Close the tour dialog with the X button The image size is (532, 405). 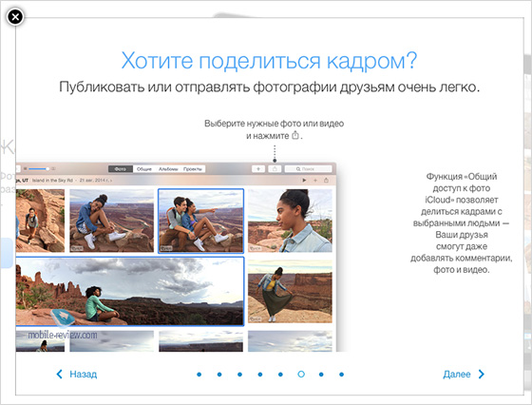point(15,16)
